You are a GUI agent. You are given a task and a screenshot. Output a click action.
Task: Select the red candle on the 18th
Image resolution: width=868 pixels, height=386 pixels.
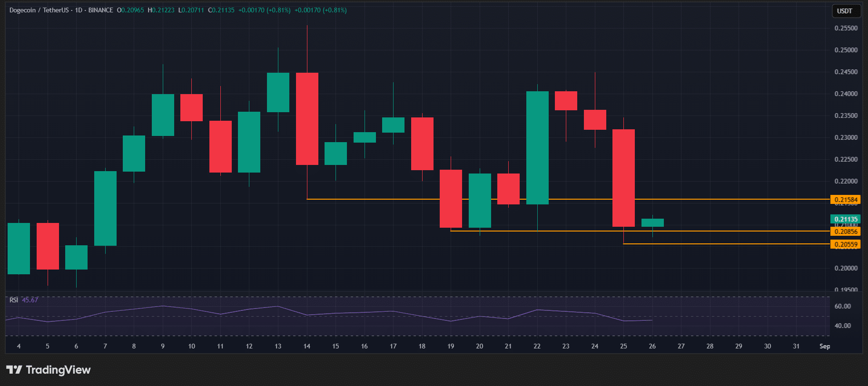(x=422, y=144)
